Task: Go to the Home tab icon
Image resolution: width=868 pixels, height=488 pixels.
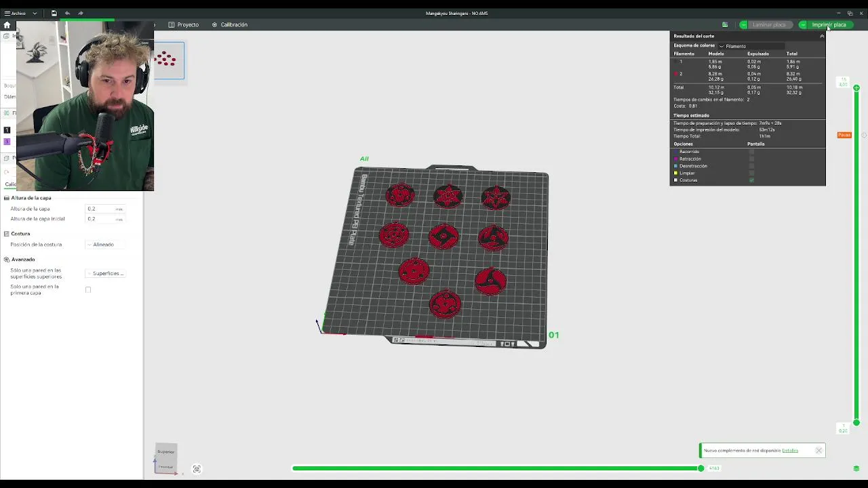Action: tap(7, 25)
